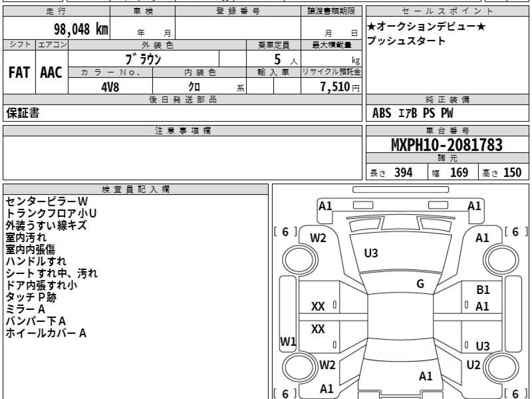The image size is (532, 399).
Task: Select chassis number MXPH10-2081783
Action: click(447, 145)
